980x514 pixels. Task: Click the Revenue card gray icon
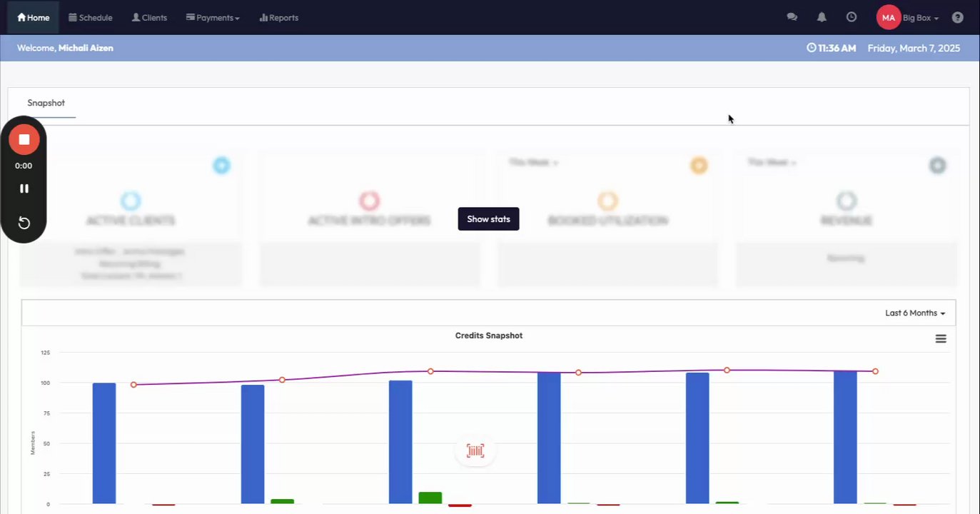click(937, 166)
